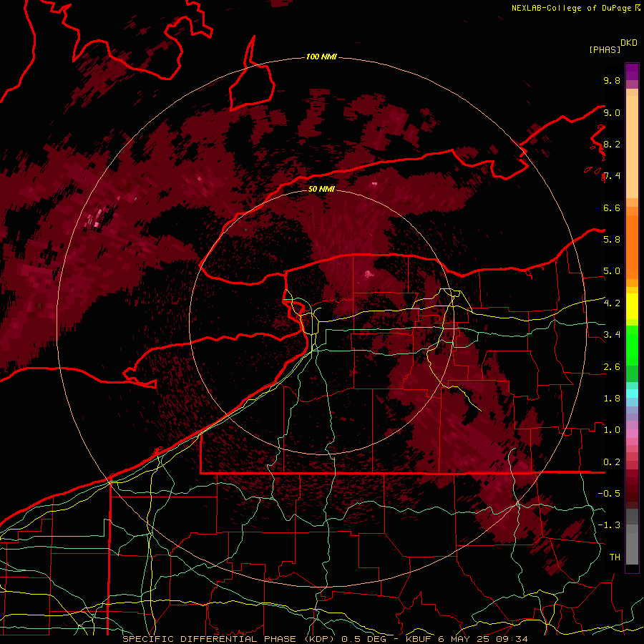Click the 50 NMI range ring label
This screenshot has height=644, width=644.
(x=321, y=189)
